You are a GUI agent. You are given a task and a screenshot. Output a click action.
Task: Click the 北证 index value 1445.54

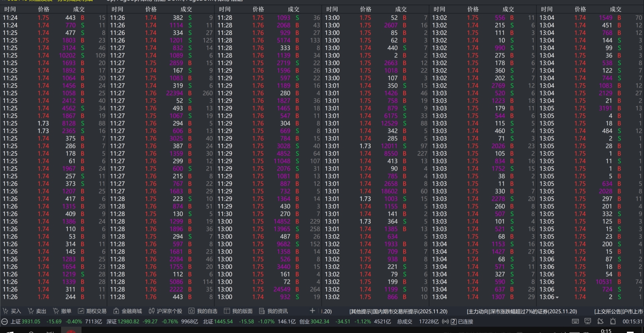click(223, 322)
